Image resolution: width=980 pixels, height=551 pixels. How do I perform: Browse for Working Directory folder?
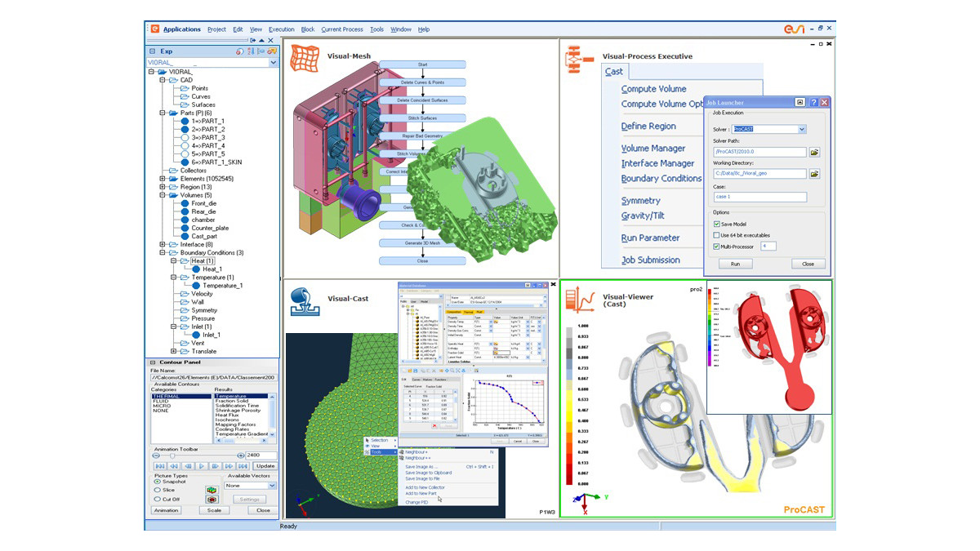click(x=814, y=174)
